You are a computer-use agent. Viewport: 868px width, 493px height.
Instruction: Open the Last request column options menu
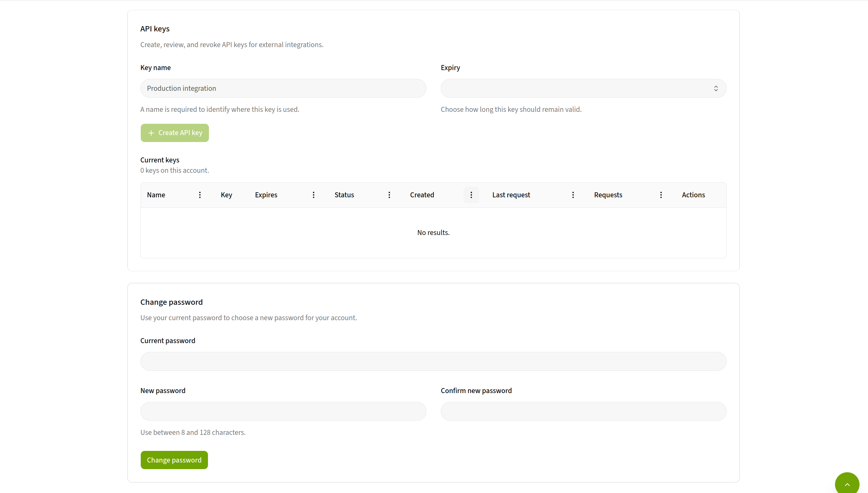coord(573,195)
